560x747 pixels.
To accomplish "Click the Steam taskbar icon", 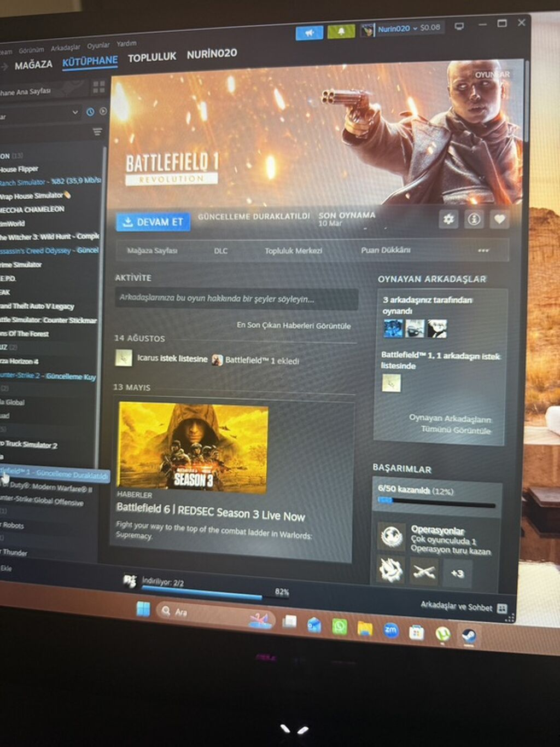I will pyautogui.click(x=469, y=636).
